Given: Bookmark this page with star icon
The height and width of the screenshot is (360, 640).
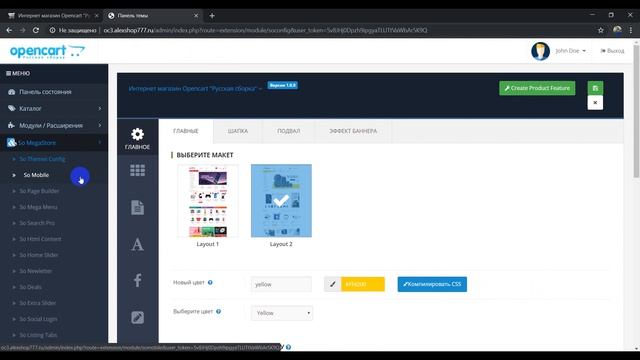Looking at the screenshot, I should click(601, 30).
